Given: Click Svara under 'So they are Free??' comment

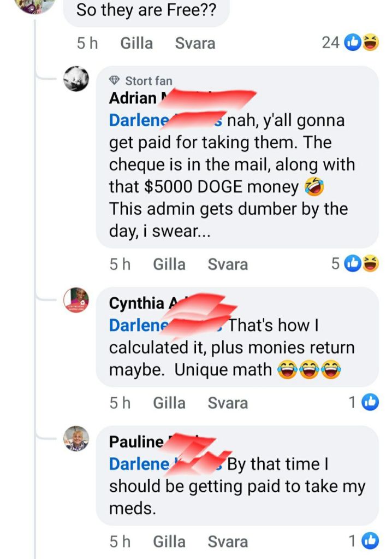Looking at the screenshot, I should click(195, 43).
